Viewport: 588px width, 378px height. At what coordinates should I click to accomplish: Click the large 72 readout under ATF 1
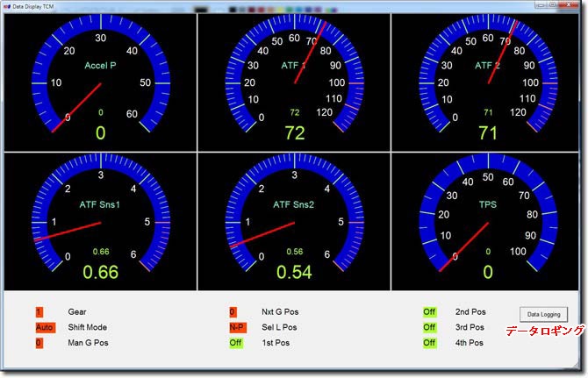pos(294,133)
